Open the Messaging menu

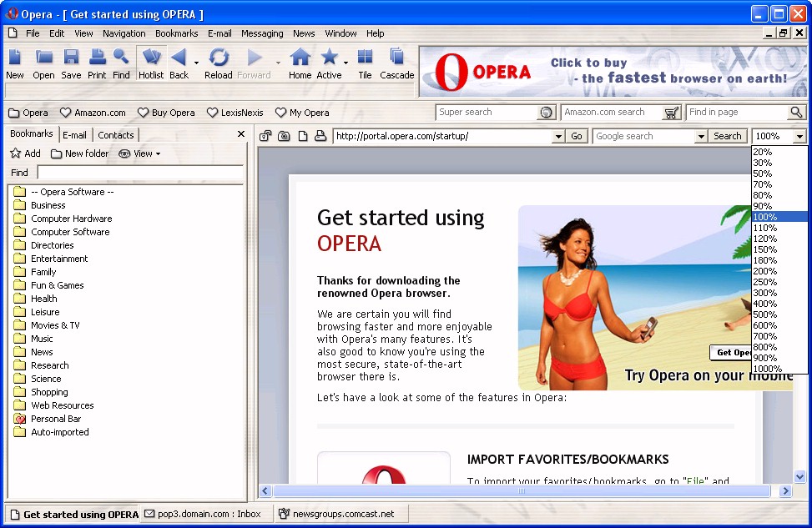pos(262,33)
